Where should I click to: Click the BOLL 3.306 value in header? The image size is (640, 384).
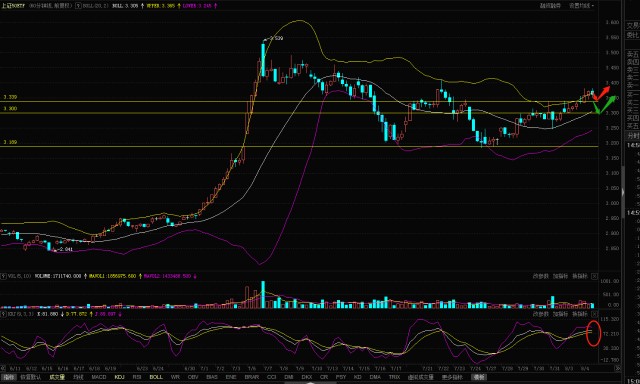click(125, 6)
